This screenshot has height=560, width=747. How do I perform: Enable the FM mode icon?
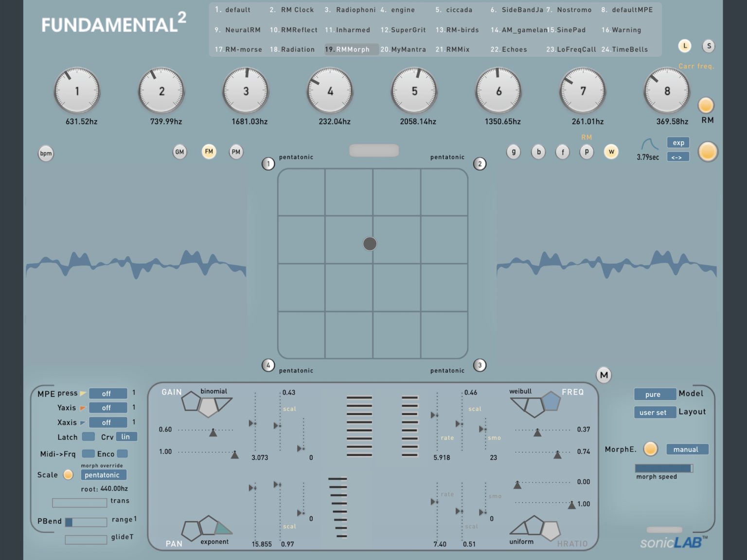point(209,152)
